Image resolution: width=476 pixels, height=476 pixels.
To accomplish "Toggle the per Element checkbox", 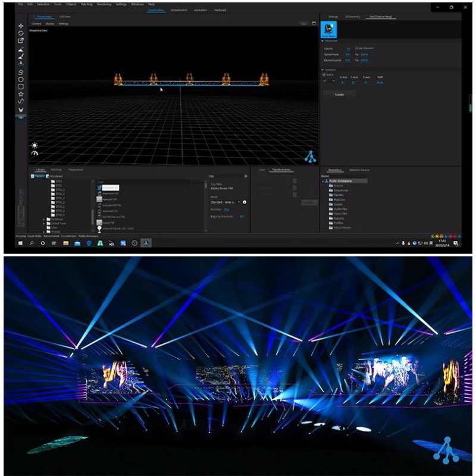I will point(356,48).
